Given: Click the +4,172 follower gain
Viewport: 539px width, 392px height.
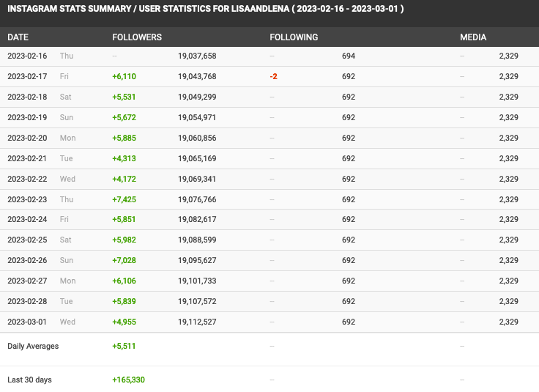Looking at the screenshot, I should (124, 179).
